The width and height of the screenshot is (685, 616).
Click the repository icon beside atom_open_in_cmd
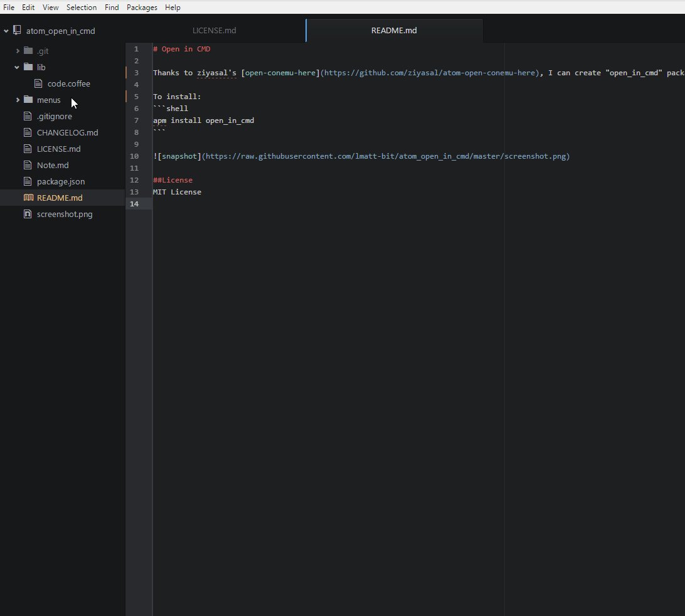[16, 31]
